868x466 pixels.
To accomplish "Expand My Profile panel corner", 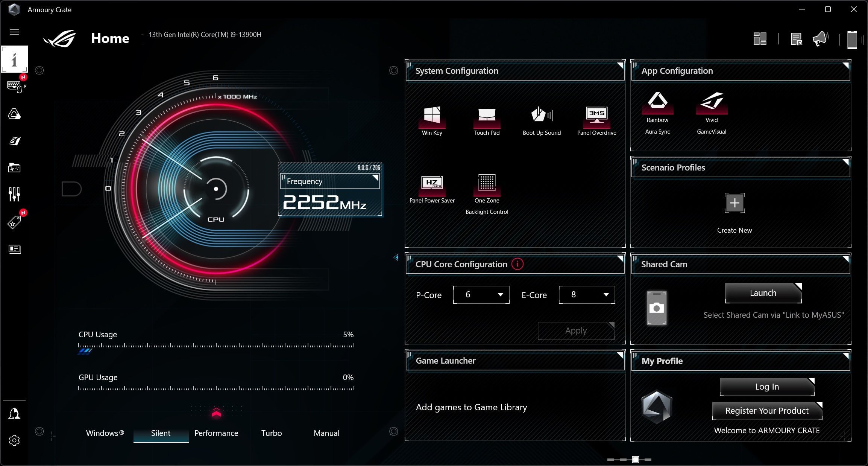I will [x=845, y=355].
